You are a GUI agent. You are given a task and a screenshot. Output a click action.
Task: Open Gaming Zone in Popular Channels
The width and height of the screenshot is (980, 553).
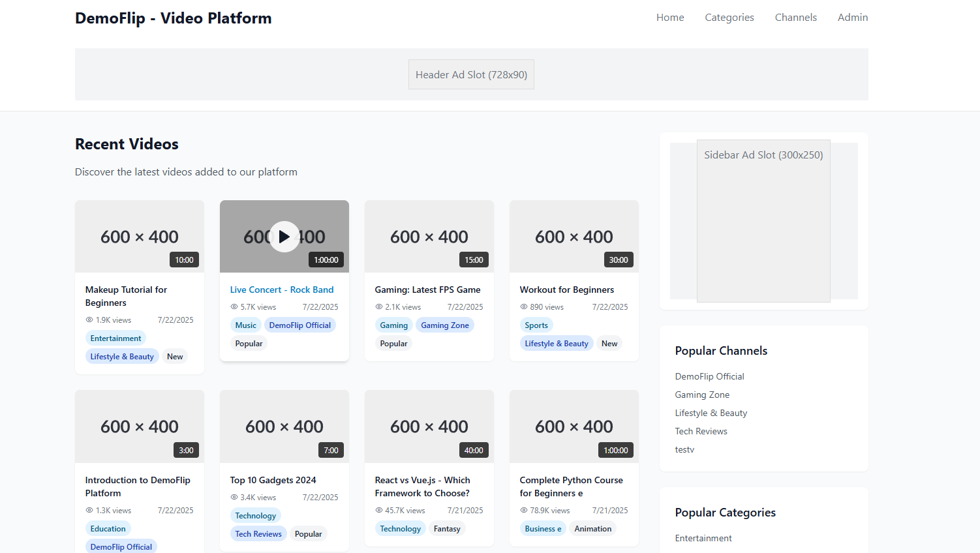[x=702, y=395]
